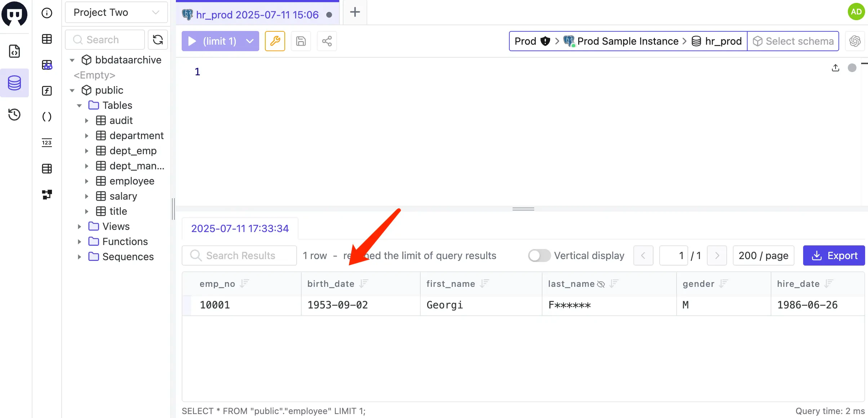Open the run limit dropdown

pyautogui.click(x=249, y=41)
